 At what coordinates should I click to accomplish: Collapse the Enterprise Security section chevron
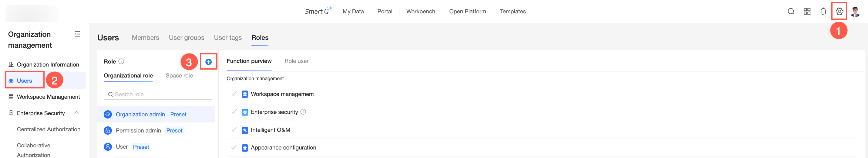click(76, 113)
